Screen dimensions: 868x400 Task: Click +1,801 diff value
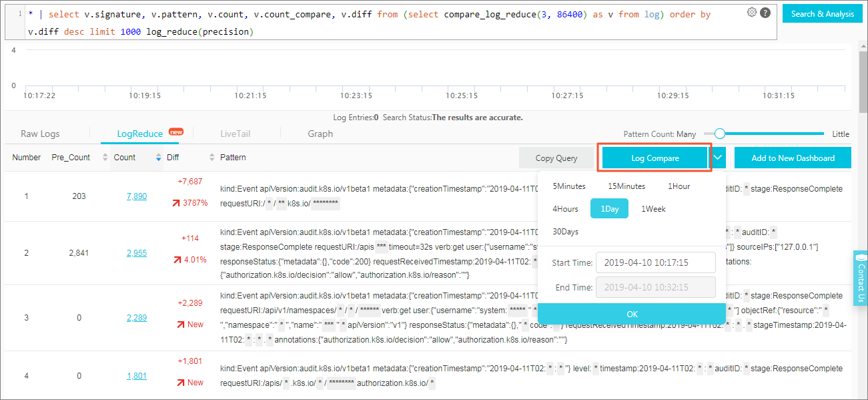pyautogui.click(x=190, y=361)
